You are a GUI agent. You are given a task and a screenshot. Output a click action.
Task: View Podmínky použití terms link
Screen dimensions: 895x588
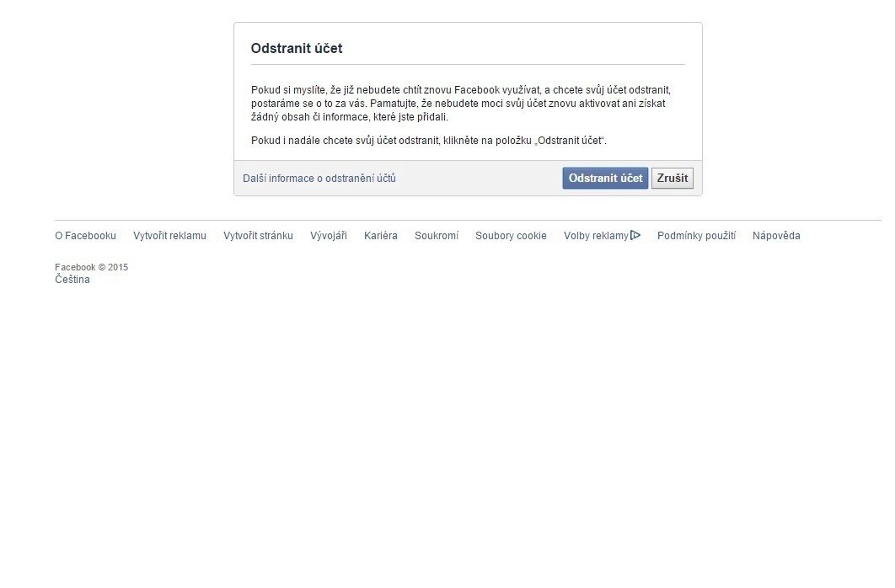(x=696, y=236)
